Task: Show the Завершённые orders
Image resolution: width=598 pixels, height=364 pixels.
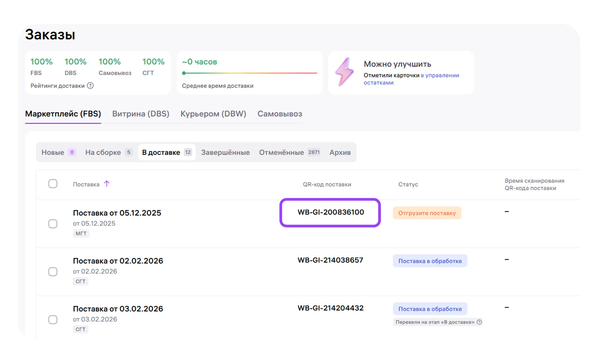Action: tap(225, 152)
